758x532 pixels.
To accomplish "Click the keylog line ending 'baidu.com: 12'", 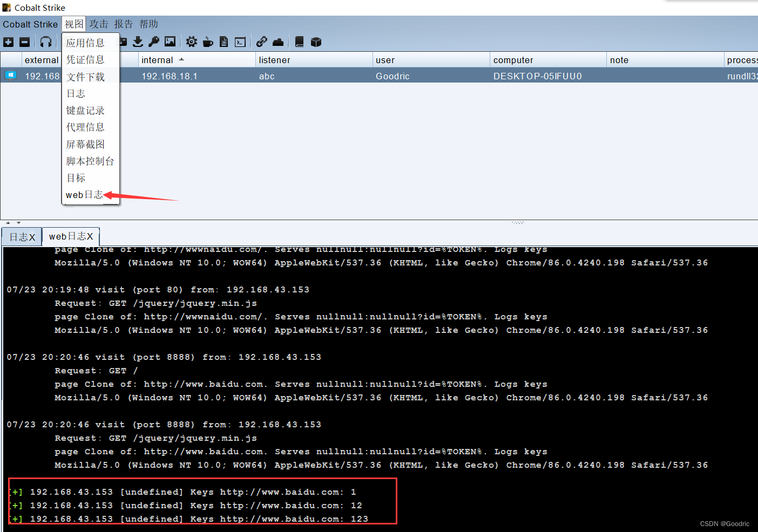I will coord(186,506).
